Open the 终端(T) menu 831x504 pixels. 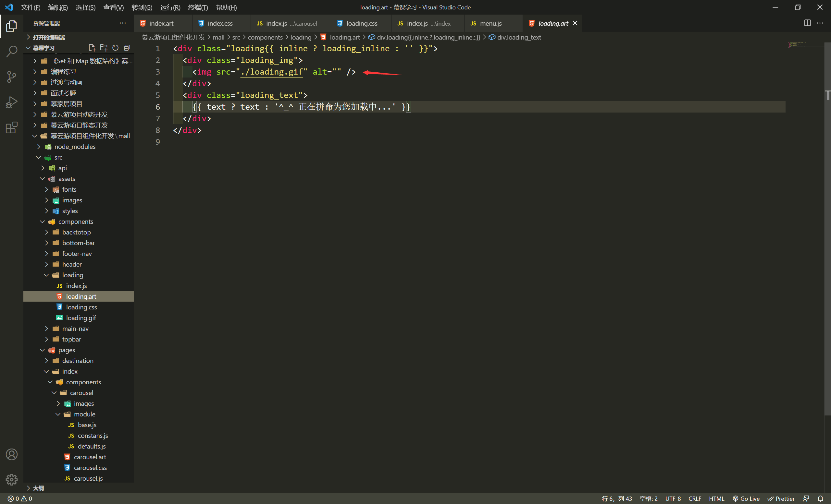coord(198,7)
